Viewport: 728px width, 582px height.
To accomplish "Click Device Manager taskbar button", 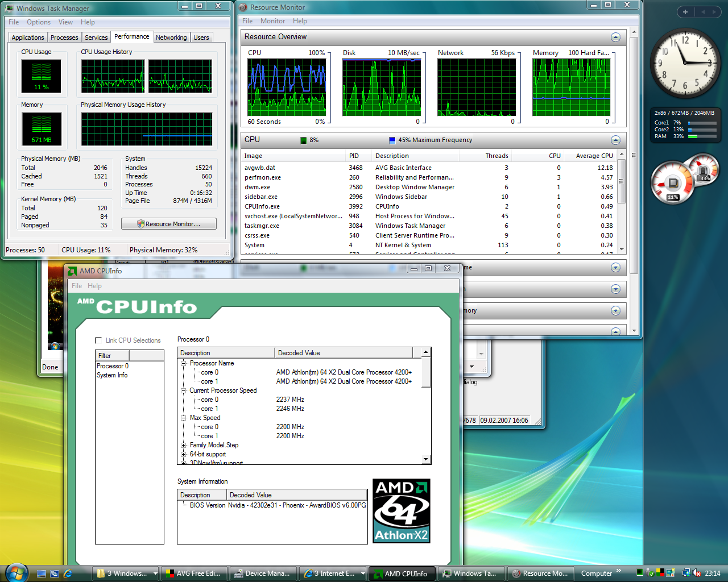I will (x=263, y=573).
